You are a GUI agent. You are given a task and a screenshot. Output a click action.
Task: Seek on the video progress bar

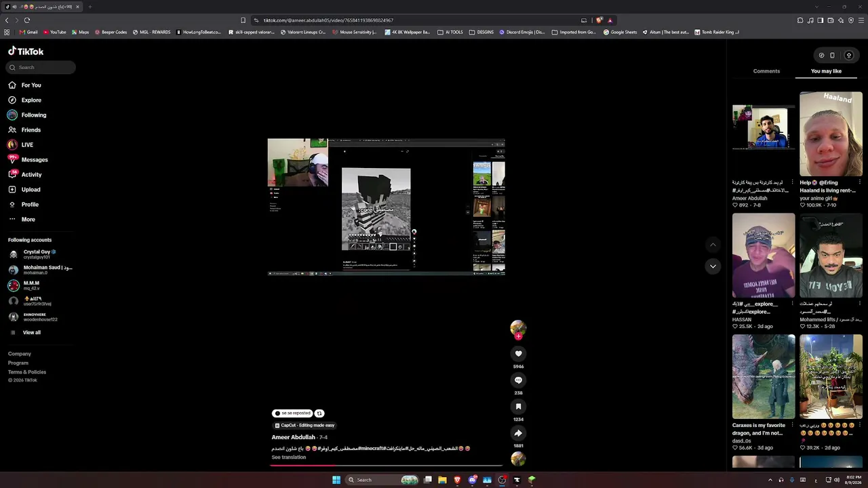387,466
